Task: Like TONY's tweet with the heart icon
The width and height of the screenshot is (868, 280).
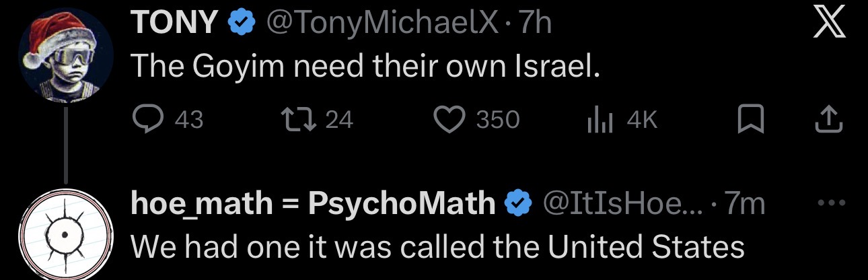Action: point(447,120)
